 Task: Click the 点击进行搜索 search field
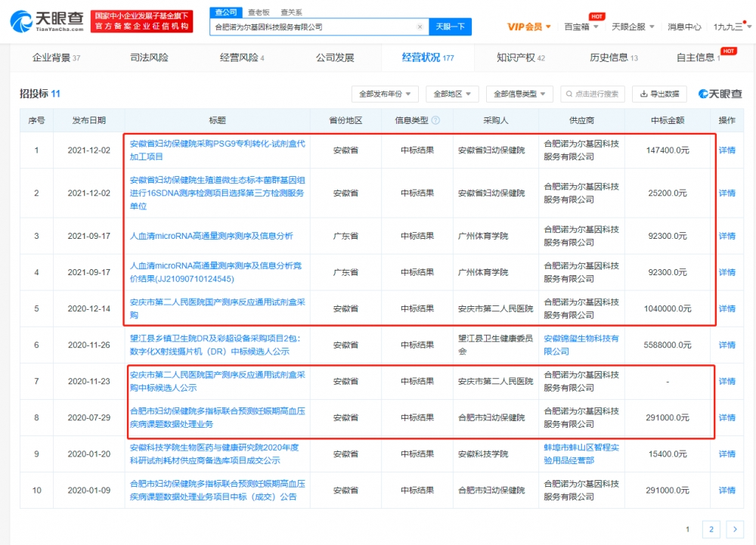pos(593,94)
